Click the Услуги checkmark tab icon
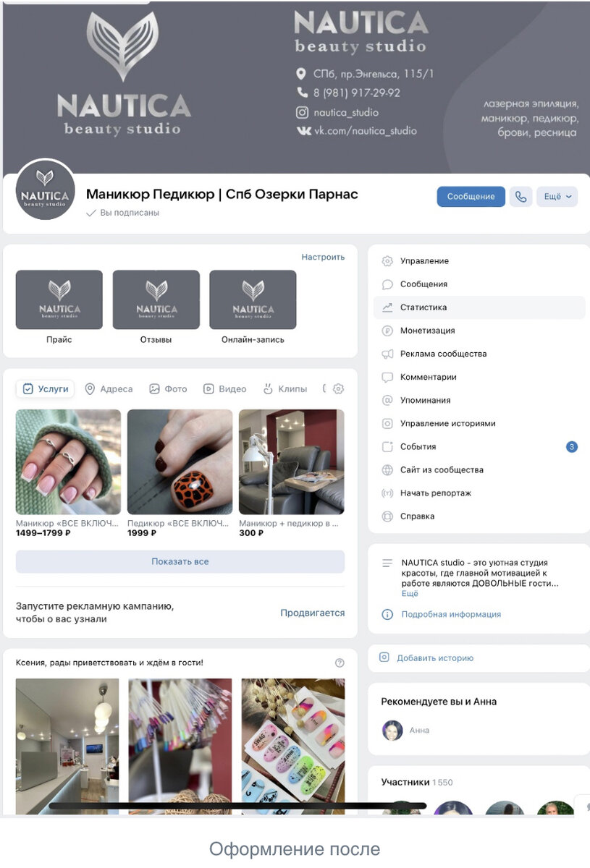The image size is (590, 868). pyautogui.click(x=28, y=388)
